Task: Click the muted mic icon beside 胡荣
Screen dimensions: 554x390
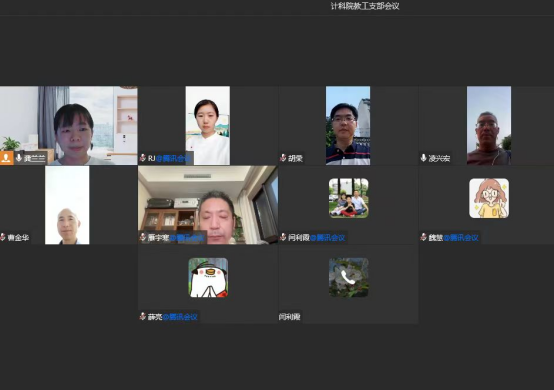Action: [283, 158]
